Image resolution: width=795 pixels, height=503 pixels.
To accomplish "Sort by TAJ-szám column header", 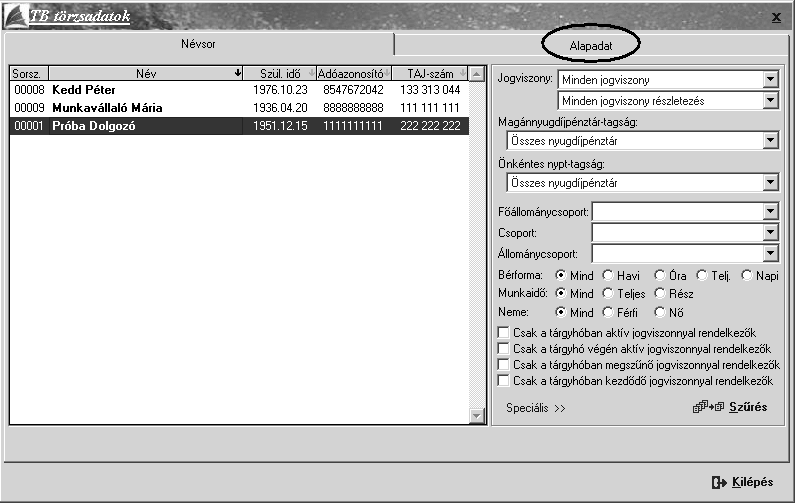I will (x=430, y=74).
